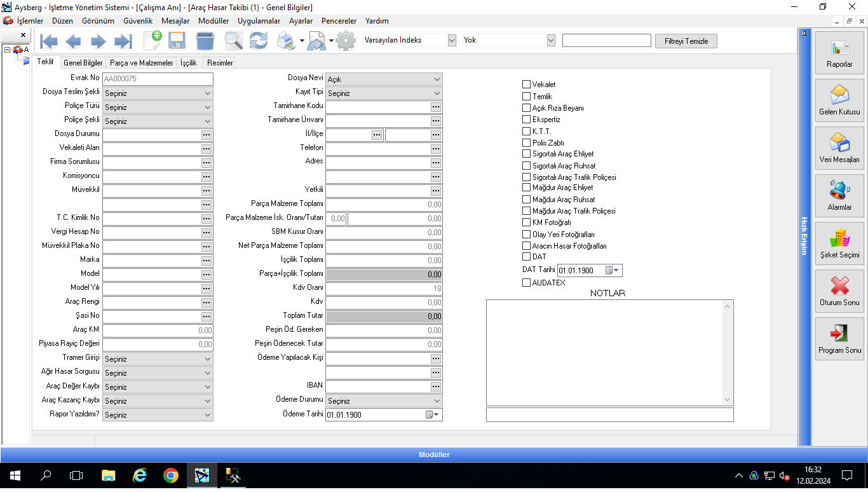This screenshot has width=868, height=492.
Task: Save the record with the floppy disk icon
Action: [x=177, y=41]
